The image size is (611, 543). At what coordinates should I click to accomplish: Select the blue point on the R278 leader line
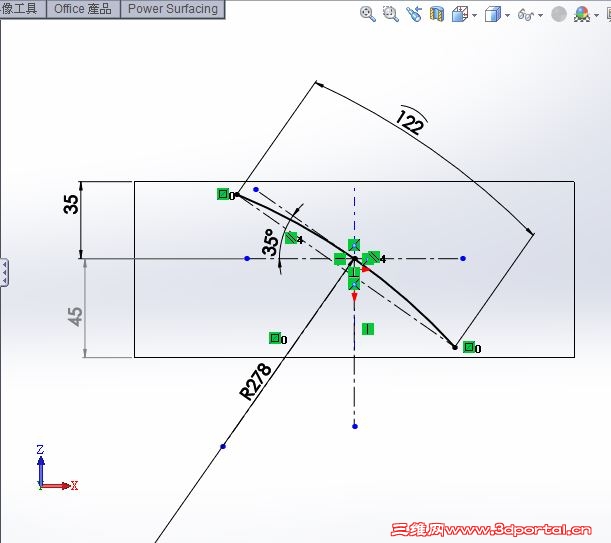(x=223, y=446)
